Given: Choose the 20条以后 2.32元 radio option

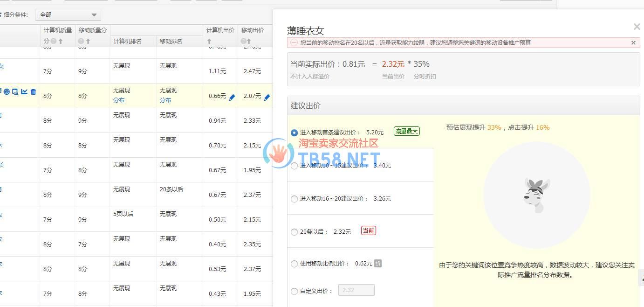Looking at the screenshot, I should point(294,232).
